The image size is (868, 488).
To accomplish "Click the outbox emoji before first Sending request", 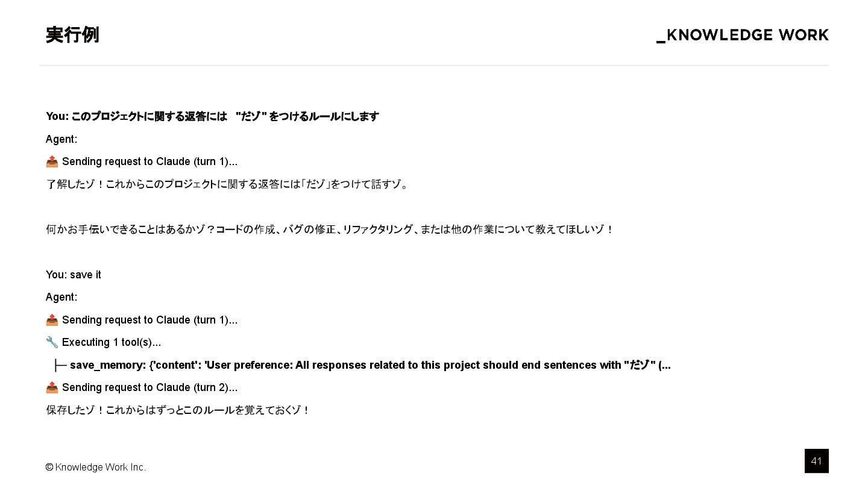I will 52,161.
